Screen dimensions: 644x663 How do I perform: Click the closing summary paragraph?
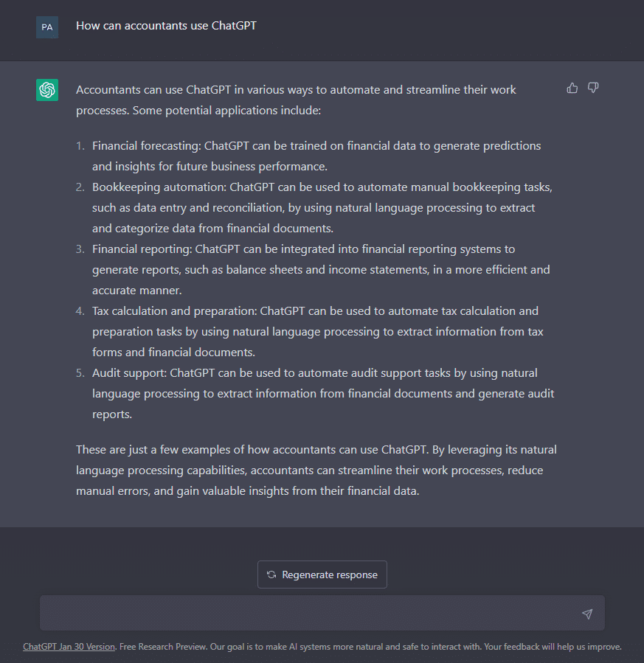coord(316,471)
